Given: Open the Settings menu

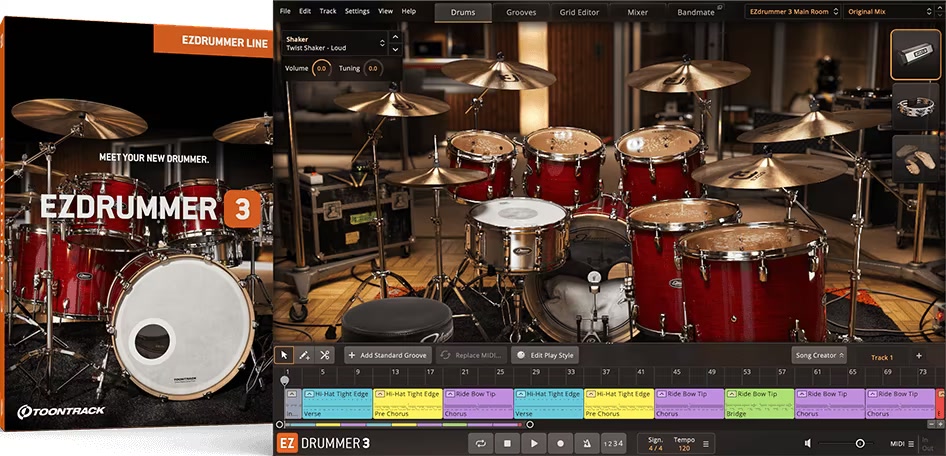Looking at the screenshot, I should click(x=357, y=11).
